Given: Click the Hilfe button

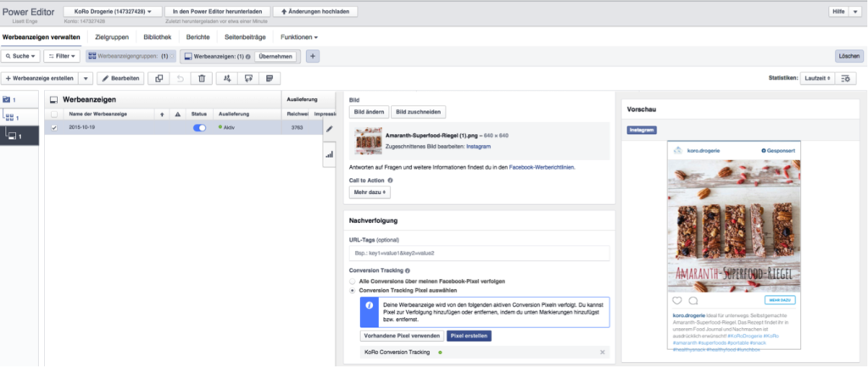Looking at the screenshot, I should pos(838,11).
